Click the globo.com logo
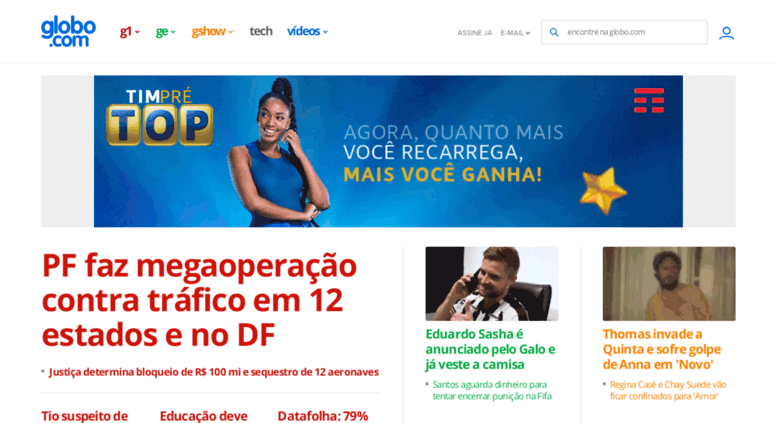Viewport: 777px width, 423px height. [x=68, y=32]
